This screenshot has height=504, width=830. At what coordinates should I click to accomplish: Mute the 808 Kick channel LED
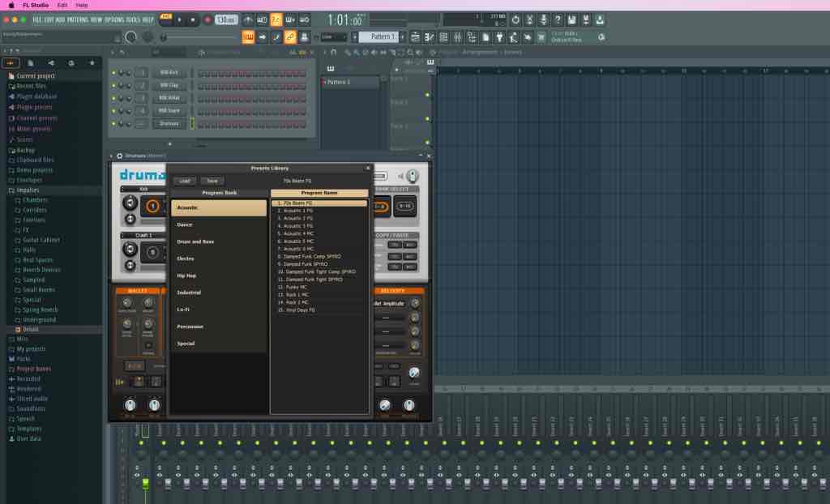pos(113,73)
